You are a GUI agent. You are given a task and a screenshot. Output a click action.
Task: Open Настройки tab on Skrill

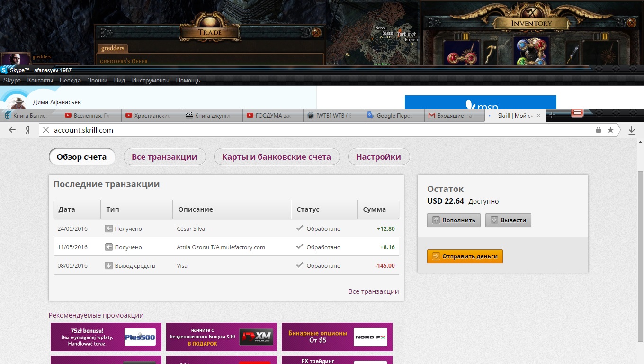coord(378,157)
